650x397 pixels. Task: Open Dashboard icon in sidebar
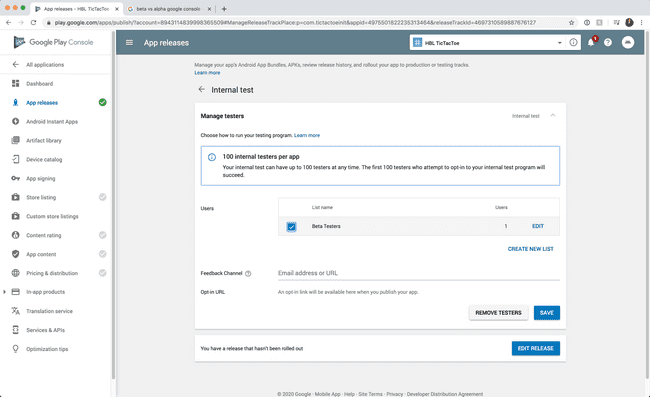(x=15, y=83)
